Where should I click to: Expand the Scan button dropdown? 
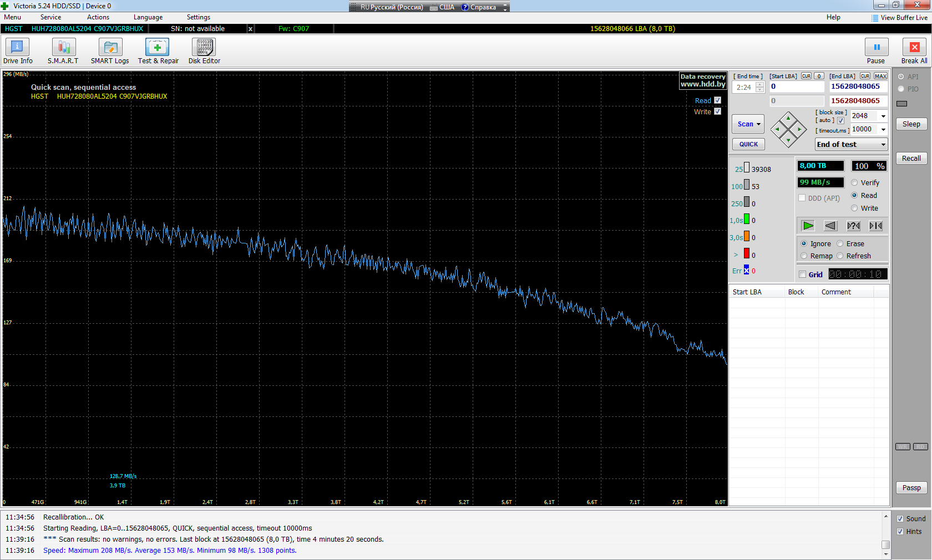point(758,124)
